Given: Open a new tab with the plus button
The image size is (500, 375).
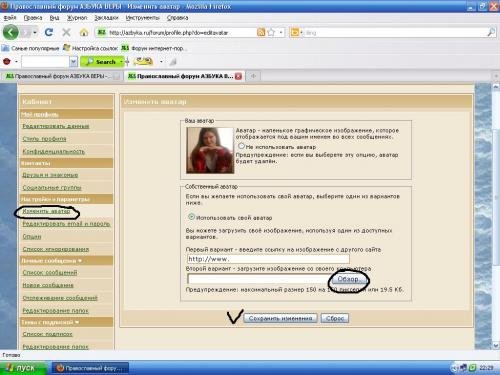Looking at the screenshot, I should pyautogui.click(x=253, y=76).
